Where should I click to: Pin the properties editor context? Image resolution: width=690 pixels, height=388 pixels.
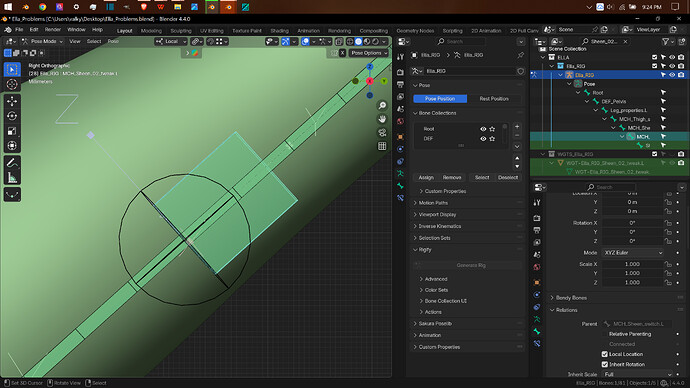[521, 55]
